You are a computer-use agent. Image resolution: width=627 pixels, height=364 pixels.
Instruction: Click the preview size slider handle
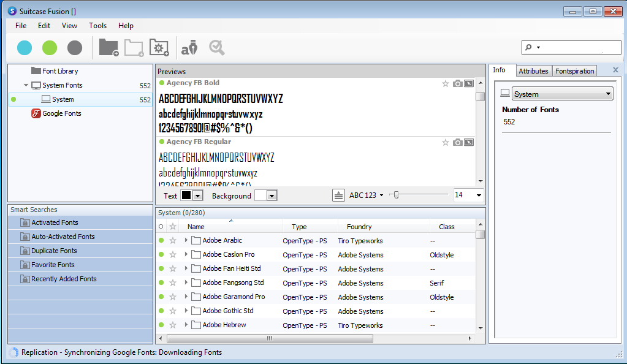coord(397,195)
